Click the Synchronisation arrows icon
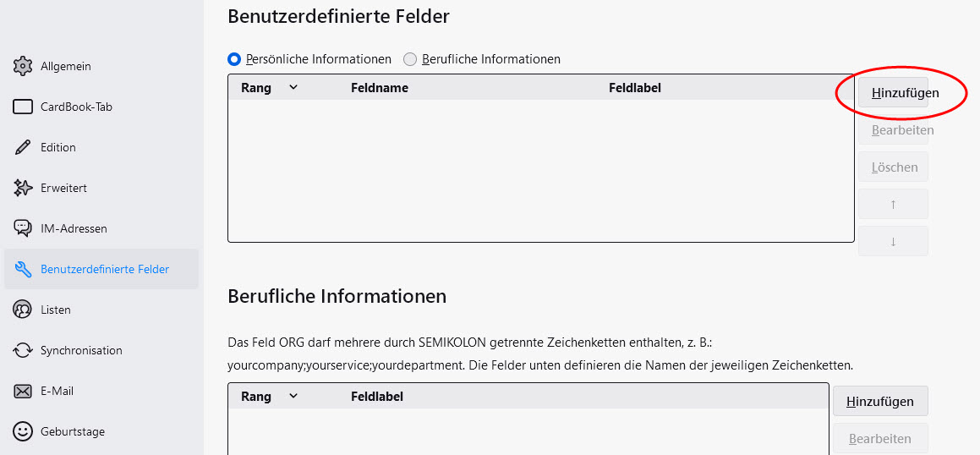Screen dimensions: 980x455 pyautogui.click(x=23, y=350)
